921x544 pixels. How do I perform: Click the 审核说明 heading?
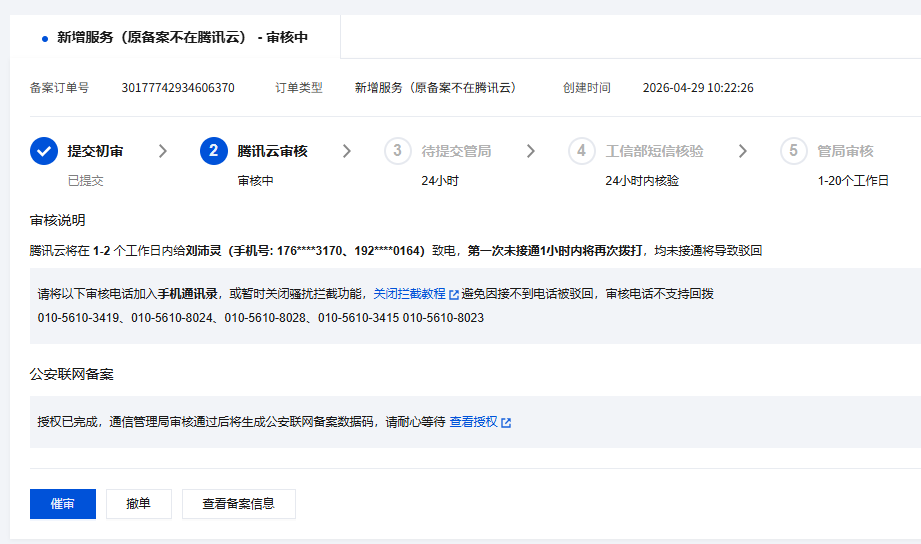(x=58, y=220)
